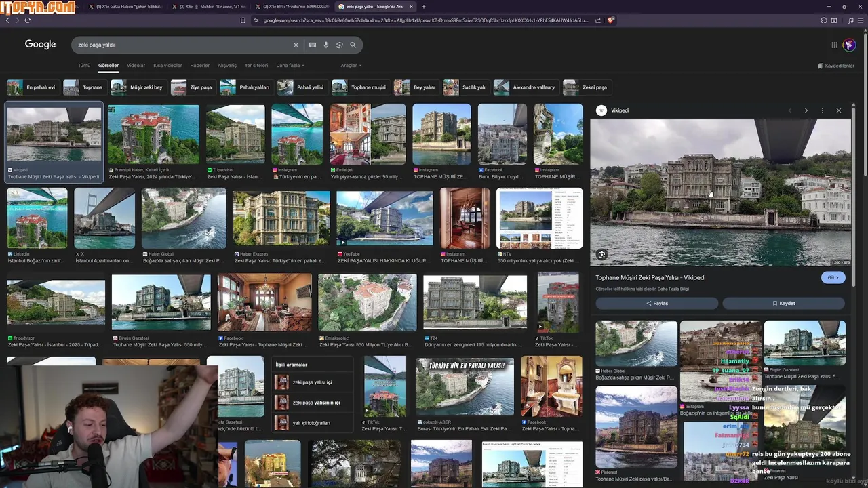Screen dimensions: 868x488
Task: Bookmark this page via the address bar icon
Action: 243,20
